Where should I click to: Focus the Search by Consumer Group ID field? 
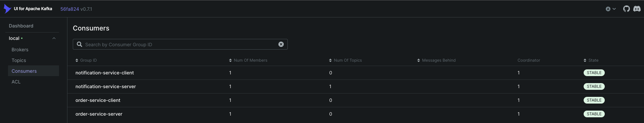[180, 44]
